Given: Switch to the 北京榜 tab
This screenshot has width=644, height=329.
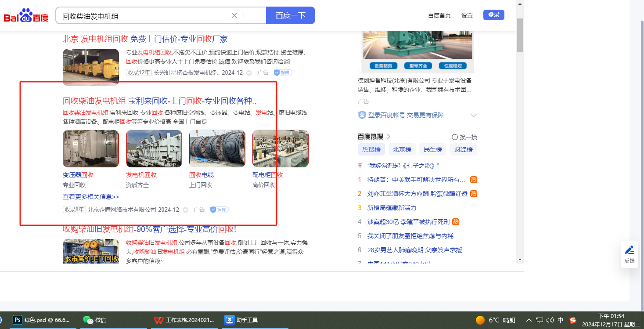Looking at the screenshot, I should click(402, 149).
